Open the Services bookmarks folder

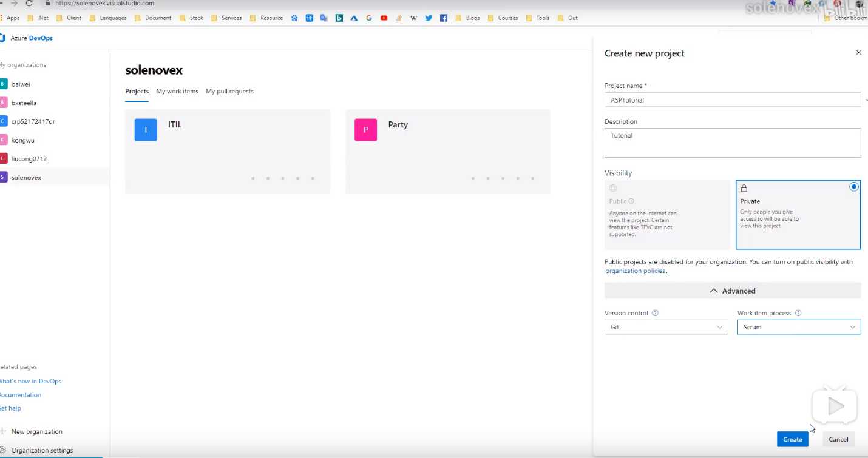226,18
